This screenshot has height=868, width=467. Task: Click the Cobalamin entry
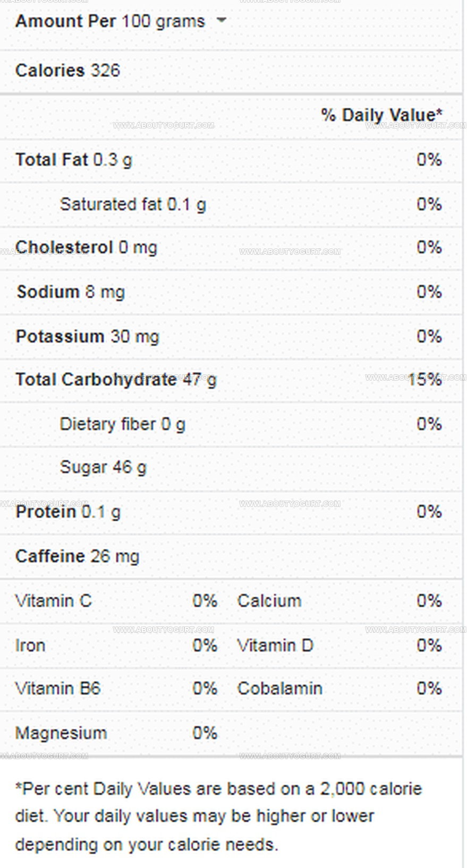(x=279, y=689)
